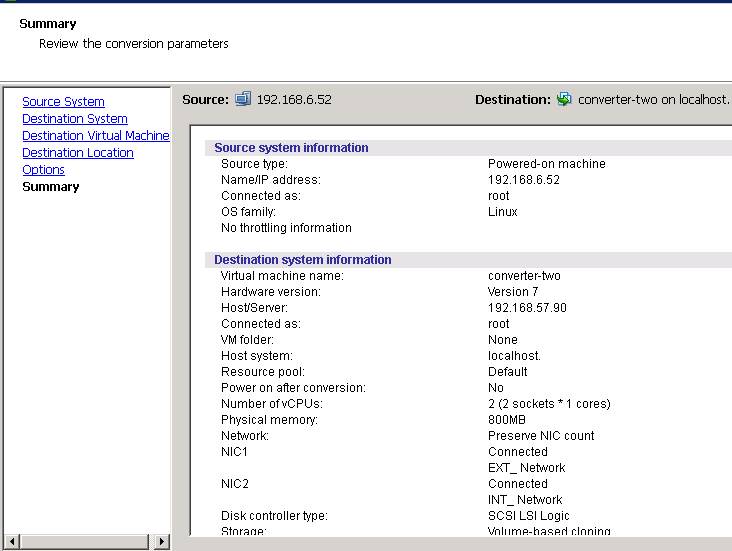
Task: Click the sidebar scrollbar left arrow
Action: [11, 541]
